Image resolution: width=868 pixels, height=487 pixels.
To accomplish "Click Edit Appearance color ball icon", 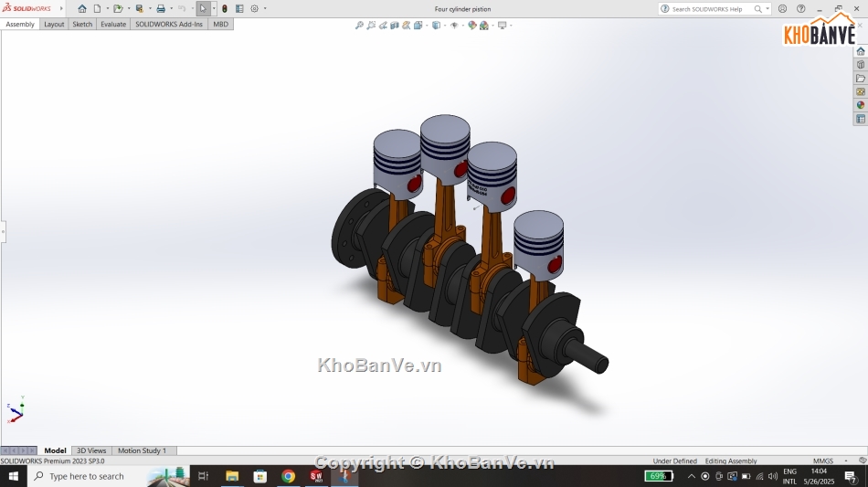I will [472, 25].
